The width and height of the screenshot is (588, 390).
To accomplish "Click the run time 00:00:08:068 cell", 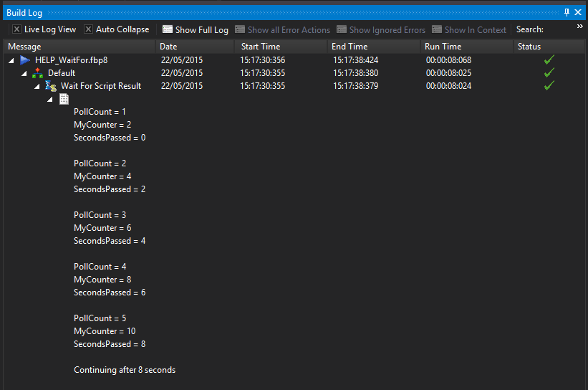I will coord(448,60).
